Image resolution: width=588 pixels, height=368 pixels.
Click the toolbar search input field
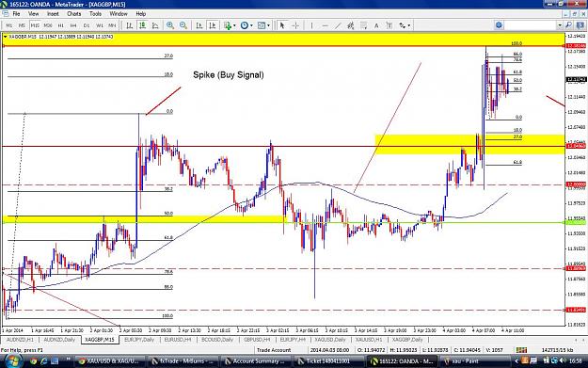point(531,25)
